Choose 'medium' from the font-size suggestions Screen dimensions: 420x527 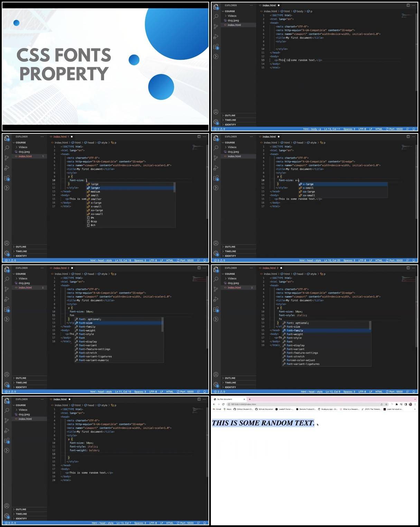click(x=131, y=192)
